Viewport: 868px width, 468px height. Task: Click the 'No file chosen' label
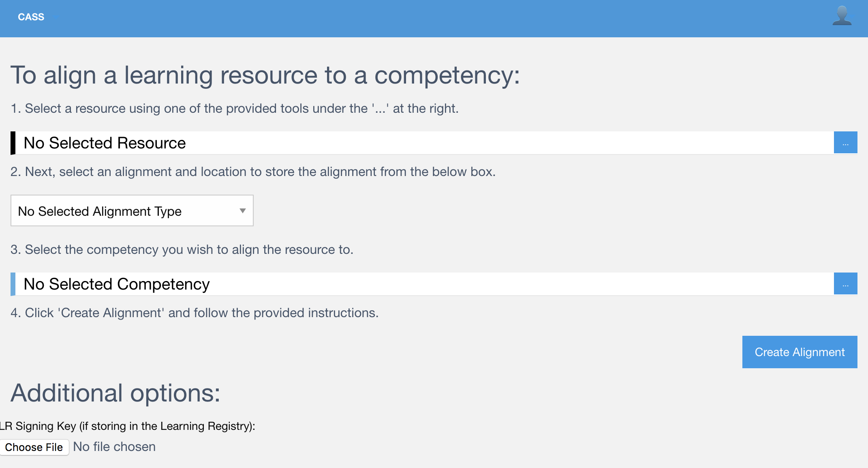pyautogui.click(x=114, y=447)
